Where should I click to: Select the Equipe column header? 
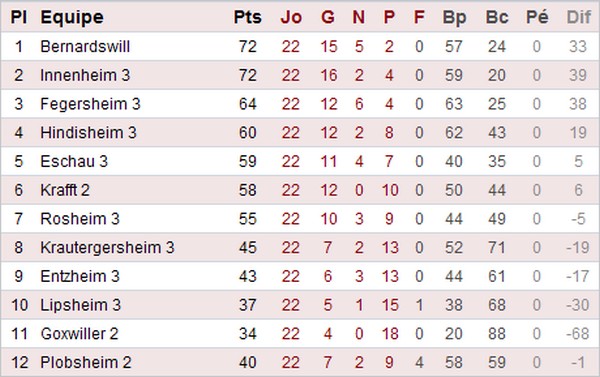[x=72, y=18]
